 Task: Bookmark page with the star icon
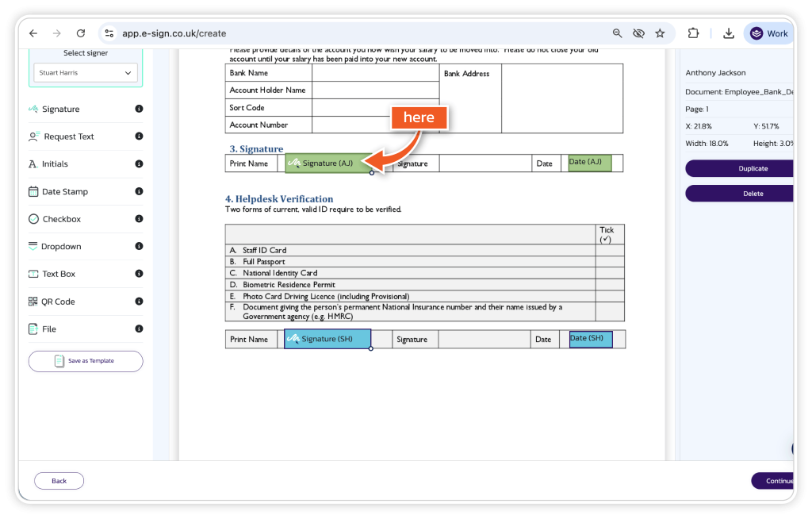pos(660,33)
